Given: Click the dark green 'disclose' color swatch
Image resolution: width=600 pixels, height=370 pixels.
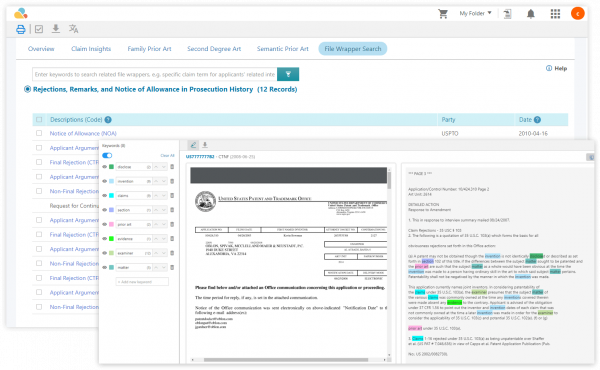Looking at the screenshot, I should [x=111, y=167].
